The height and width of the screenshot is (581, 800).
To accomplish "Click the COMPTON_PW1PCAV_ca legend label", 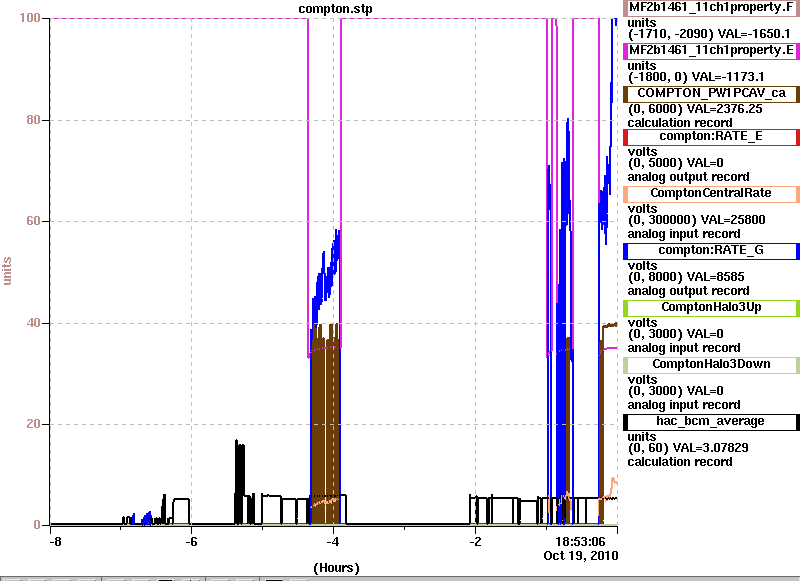I will [711, 93].
